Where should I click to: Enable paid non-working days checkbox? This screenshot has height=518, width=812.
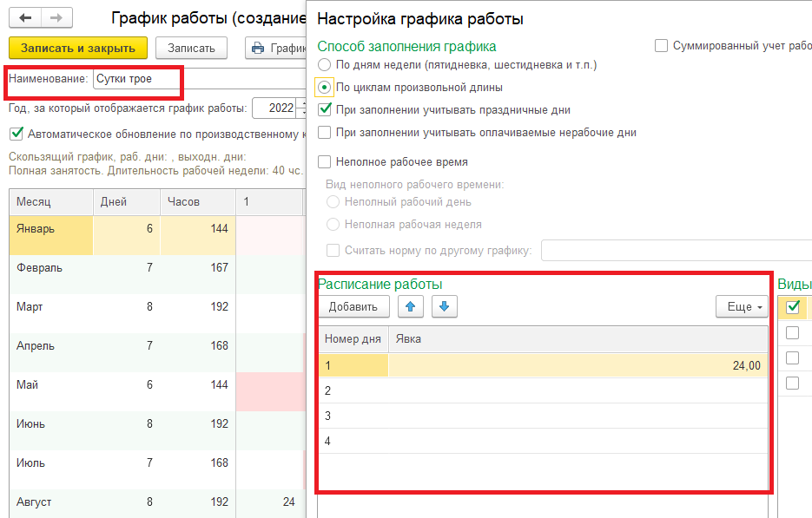325,133
